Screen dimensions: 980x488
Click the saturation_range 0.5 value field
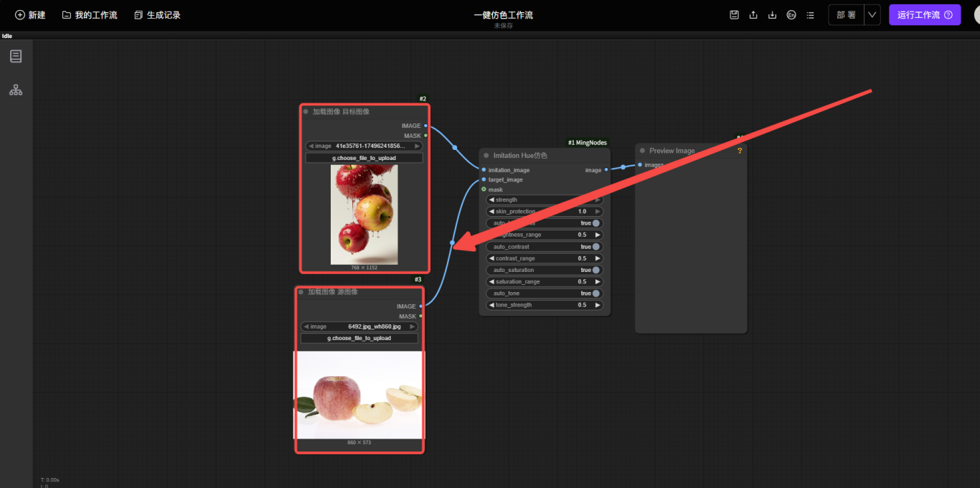click(545, 281)
